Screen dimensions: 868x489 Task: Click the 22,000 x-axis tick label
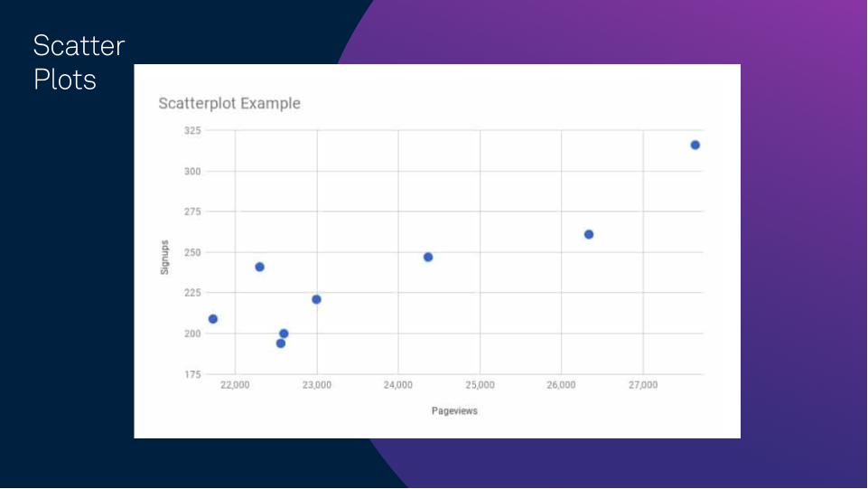[x=235, y=385]
